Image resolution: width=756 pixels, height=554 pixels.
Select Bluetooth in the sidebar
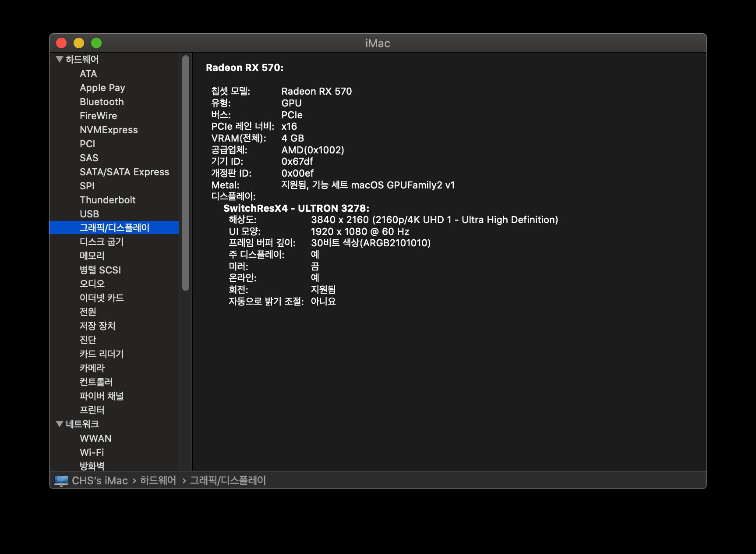102,102
